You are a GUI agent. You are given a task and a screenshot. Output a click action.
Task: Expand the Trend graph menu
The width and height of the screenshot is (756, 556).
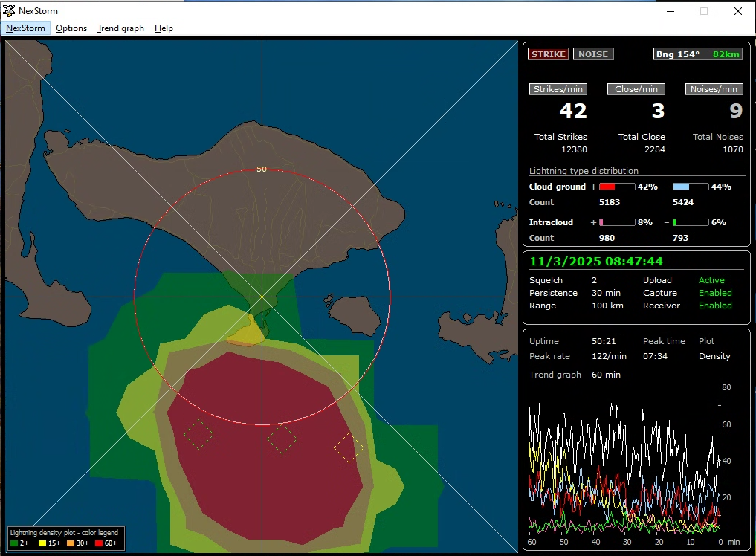click(x=120, y=28)
